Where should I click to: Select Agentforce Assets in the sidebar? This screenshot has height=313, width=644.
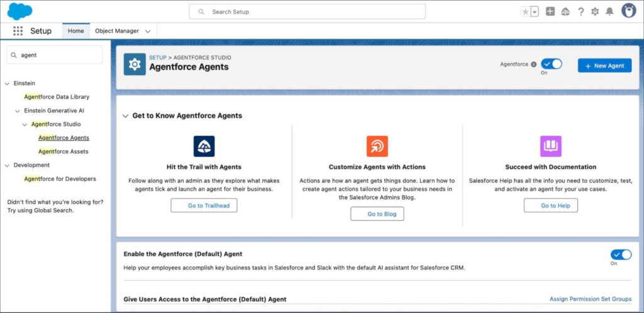[63, 151]
